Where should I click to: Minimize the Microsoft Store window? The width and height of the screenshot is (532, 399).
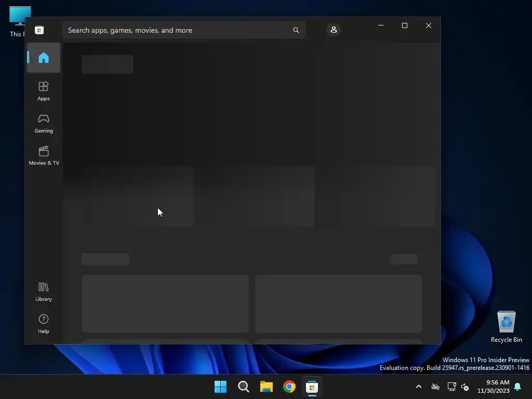[x=381, y=25]
